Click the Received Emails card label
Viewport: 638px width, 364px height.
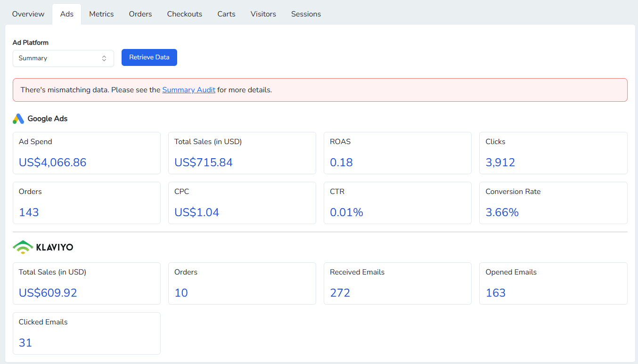click(x=357, y=272)
